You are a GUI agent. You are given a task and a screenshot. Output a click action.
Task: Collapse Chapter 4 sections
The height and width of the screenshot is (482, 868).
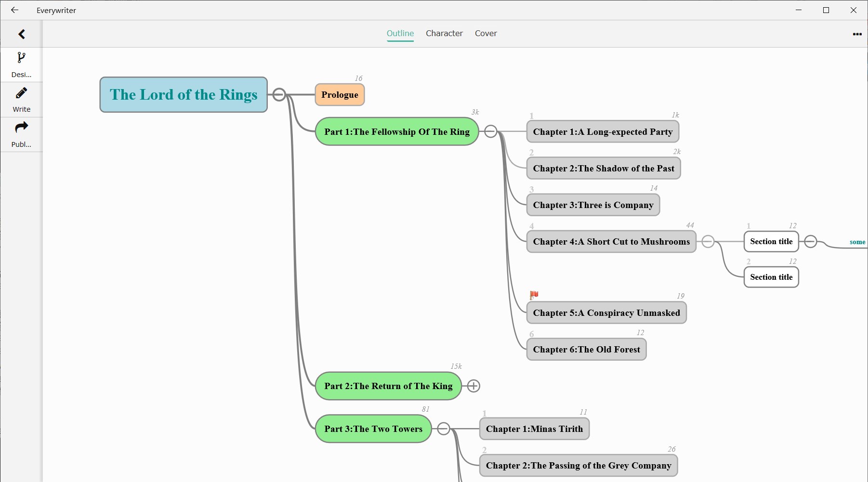pyautogui.click(x=708, y=241)
